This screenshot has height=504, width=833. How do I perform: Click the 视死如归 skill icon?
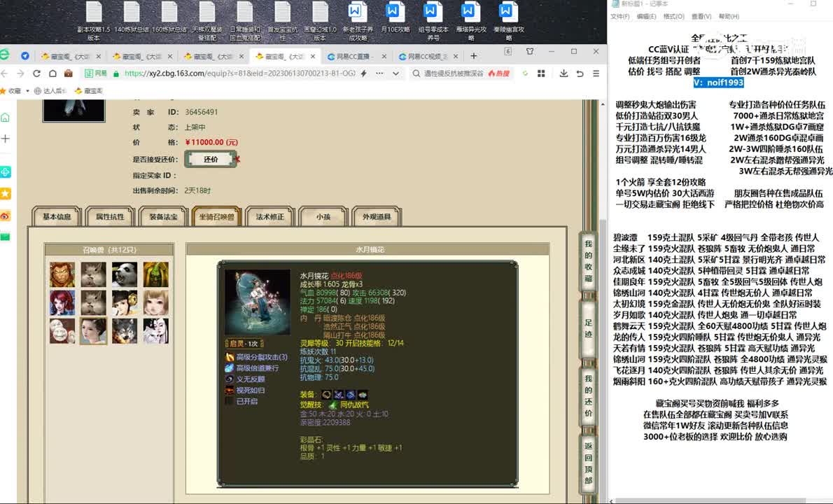coord(230,391)
